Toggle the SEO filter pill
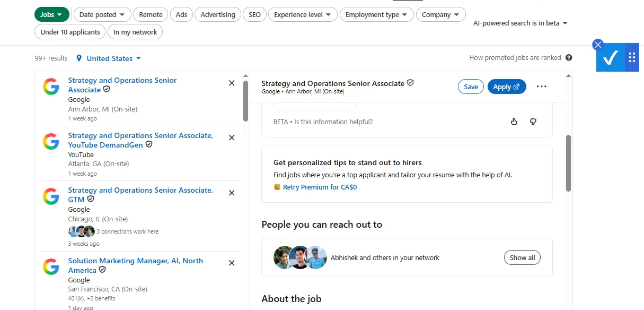Screen dimensions: 644x310 pyautogui.click(x=255, y=15)
